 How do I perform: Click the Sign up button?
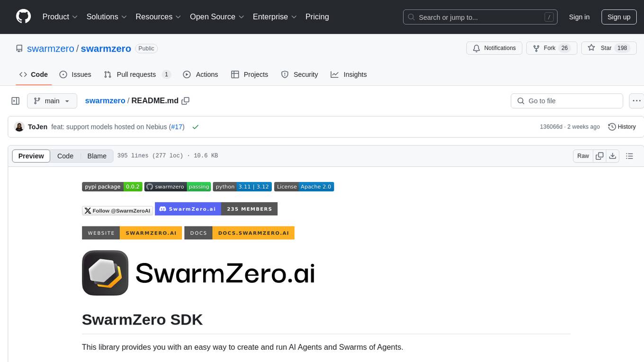tap(619, 17)
